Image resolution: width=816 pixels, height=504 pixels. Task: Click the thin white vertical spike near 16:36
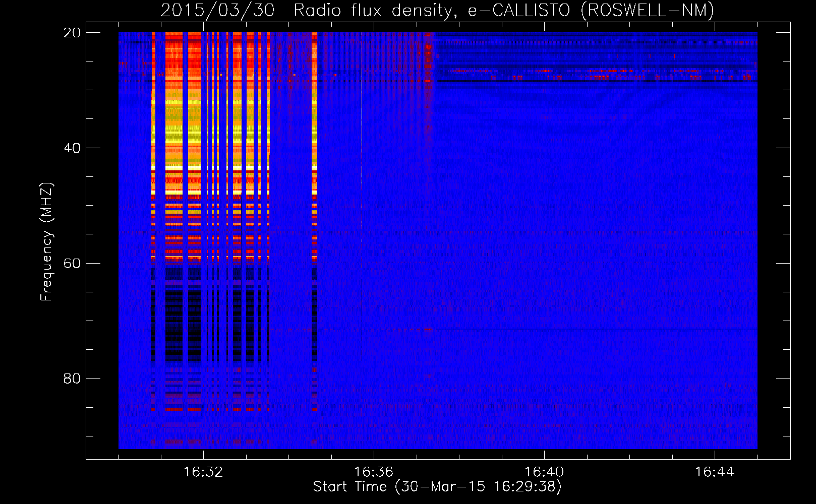362,151
